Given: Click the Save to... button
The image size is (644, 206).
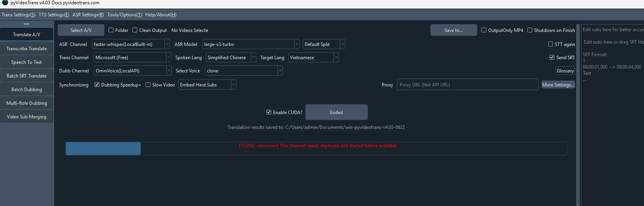Looking at the screenshot, I should coord(453,30).
